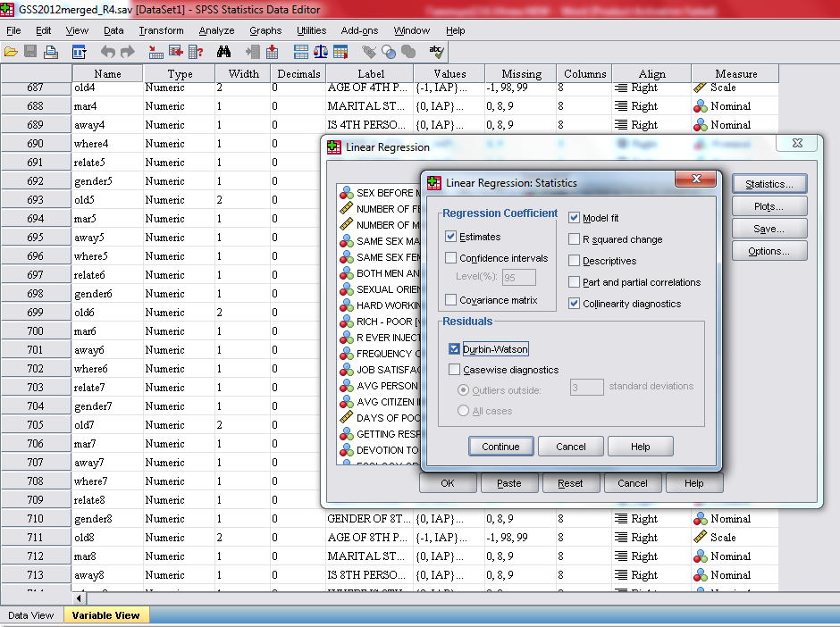Click the Insert cases toolbar icon
Image resolution: width=840 pixels, height=627 pixels.
252,52
